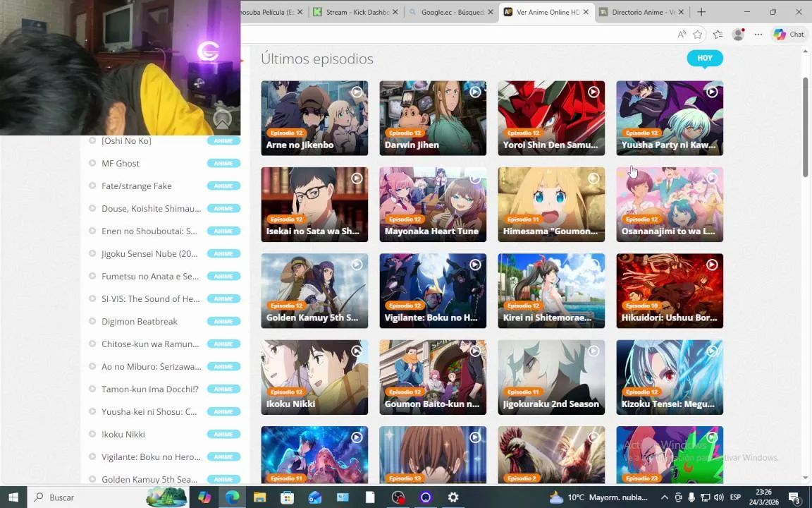Screen dimensions: 812x508
Task: Open Osananajimi to wa L... episode thumbnail
Action: tap(670, 204)
